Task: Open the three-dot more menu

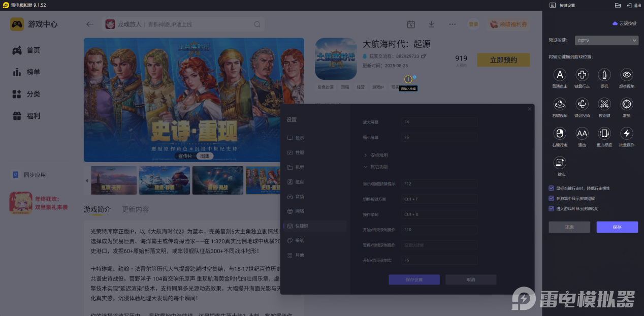Action: point(452,24)
